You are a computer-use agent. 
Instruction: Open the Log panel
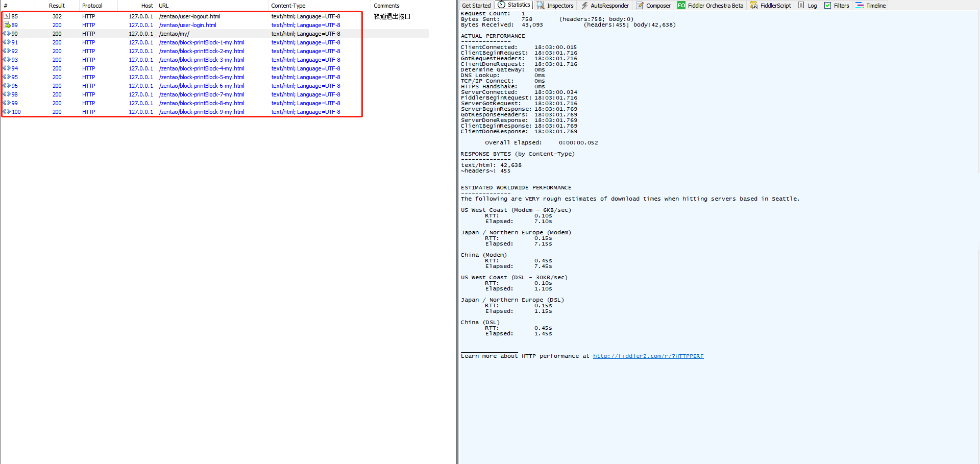[812, 6]
